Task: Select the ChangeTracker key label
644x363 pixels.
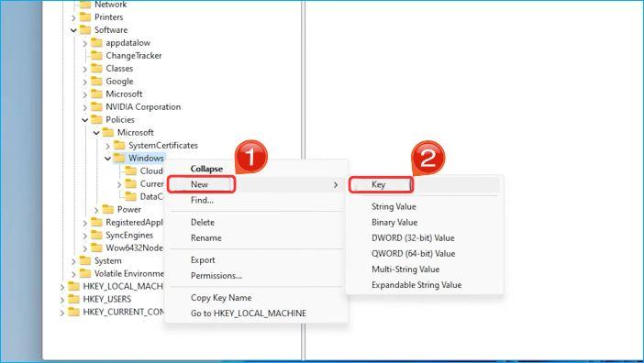Action: click(134, 55)
